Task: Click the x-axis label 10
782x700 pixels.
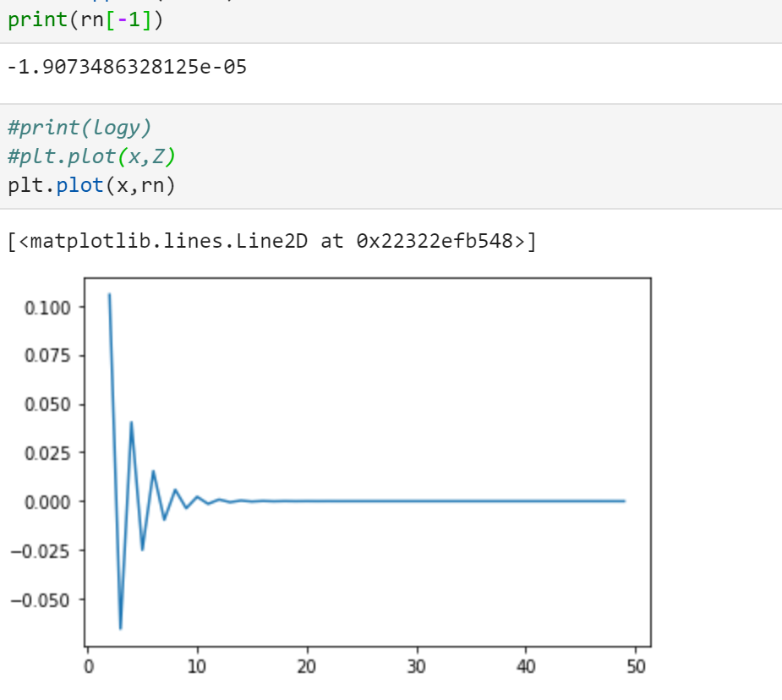Action: [x=197, y=666]
